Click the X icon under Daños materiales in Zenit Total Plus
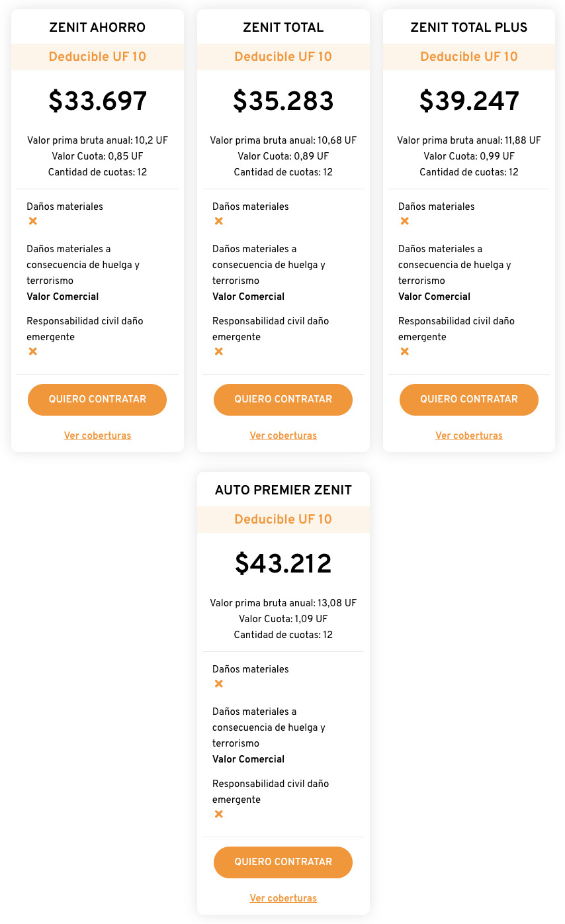Image resolution: width=565 pixels, height=924 pixels. point(405,221)
